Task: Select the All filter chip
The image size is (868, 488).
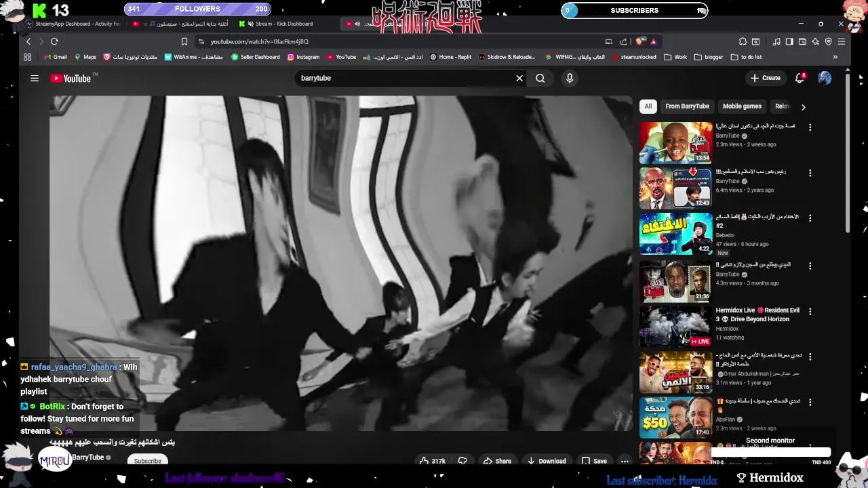Action: click(648, 106)
